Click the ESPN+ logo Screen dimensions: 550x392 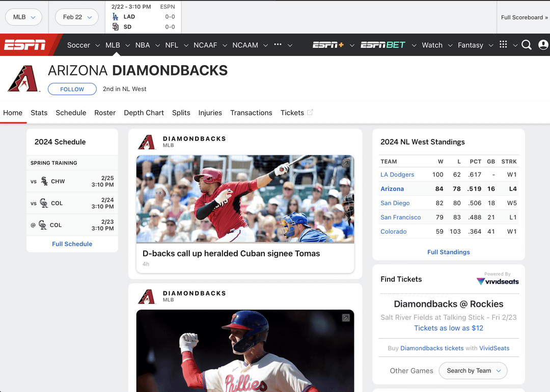tap(328, 45)
